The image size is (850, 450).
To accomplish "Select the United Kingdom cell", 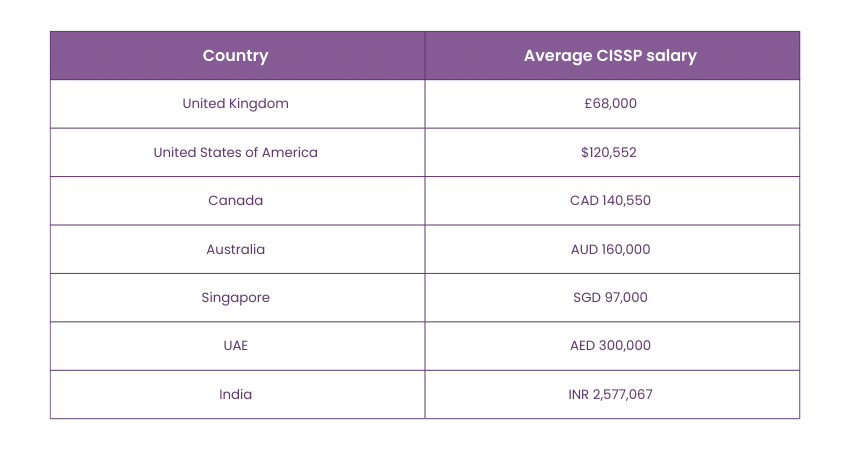I will [x=236, y=104].
